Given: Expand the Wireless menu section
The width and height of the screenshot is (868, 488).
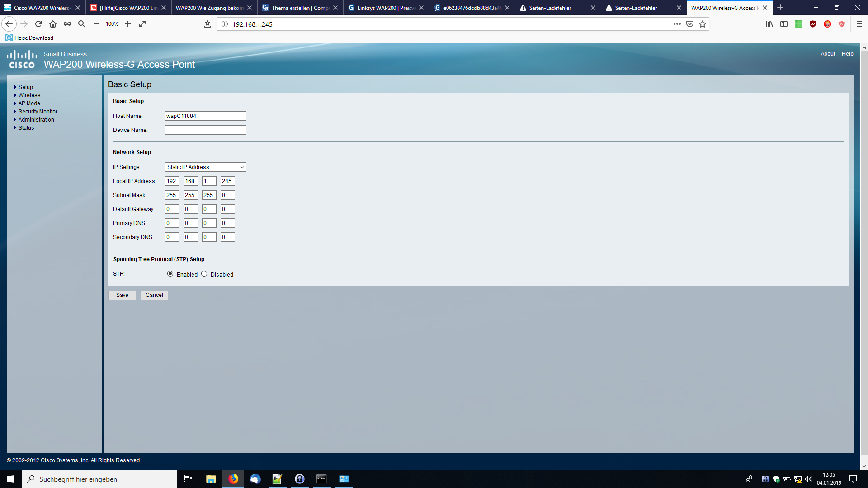Looking at the screenshot, I should (x=29, y=95).
